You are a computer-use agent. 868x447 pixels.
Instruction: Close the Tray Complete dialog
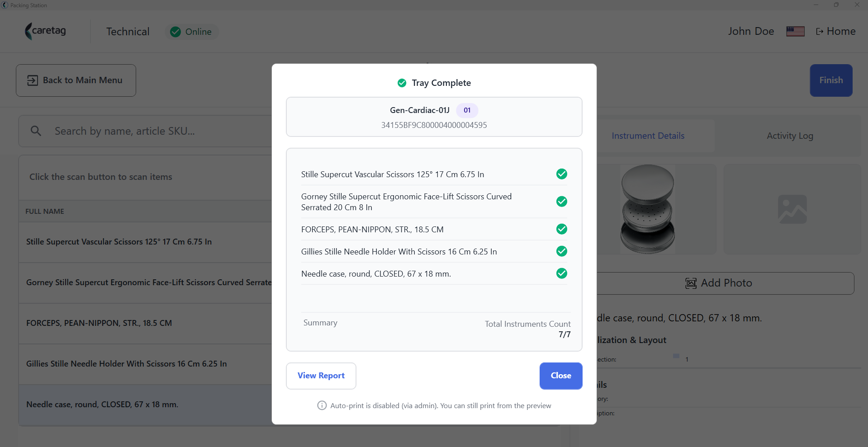click(x=561, y=376)
